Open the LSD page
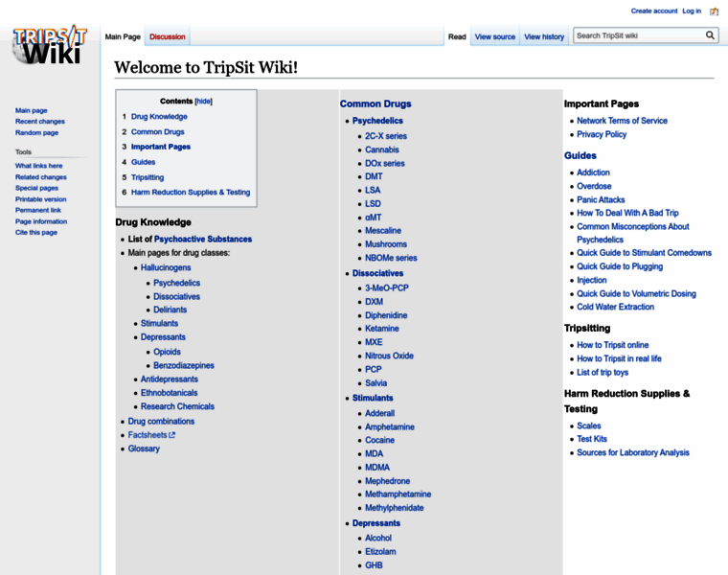 pyautogui.click(x=373, y=204)
